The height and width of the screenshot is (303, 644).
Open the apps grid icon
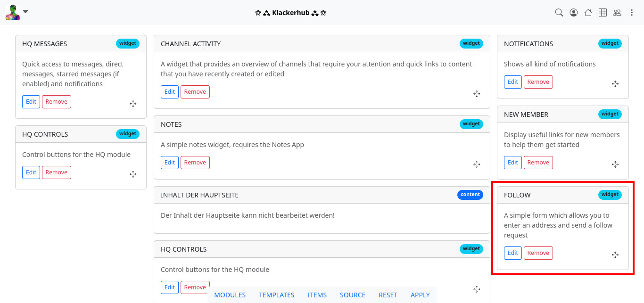tap(603, 13)
